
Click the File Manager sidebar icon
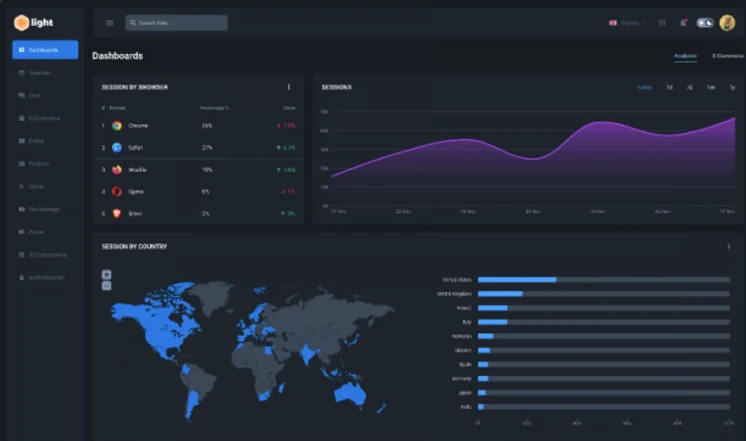pos(21,209)
